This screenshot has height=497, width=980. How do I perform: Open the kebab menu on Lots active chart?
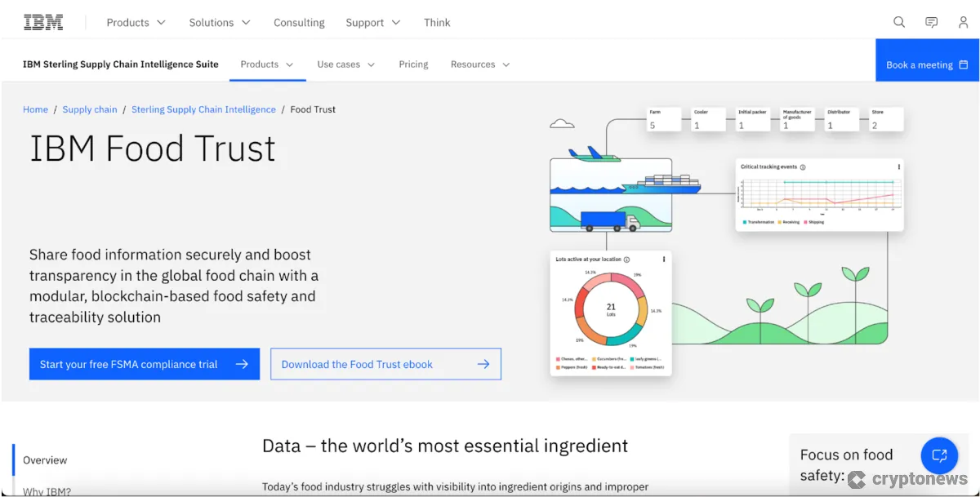665,260
